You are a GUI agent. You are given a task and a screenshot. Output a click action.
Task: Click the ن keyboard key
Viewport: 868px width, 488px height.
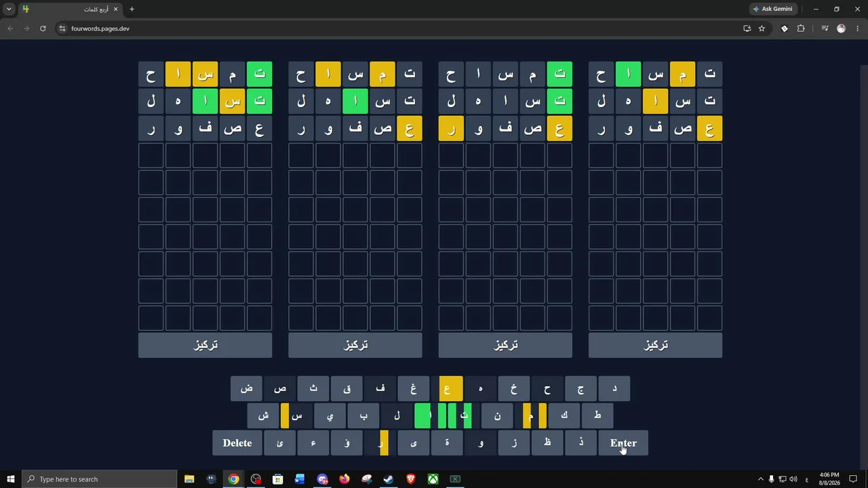(x=497, y=415)
